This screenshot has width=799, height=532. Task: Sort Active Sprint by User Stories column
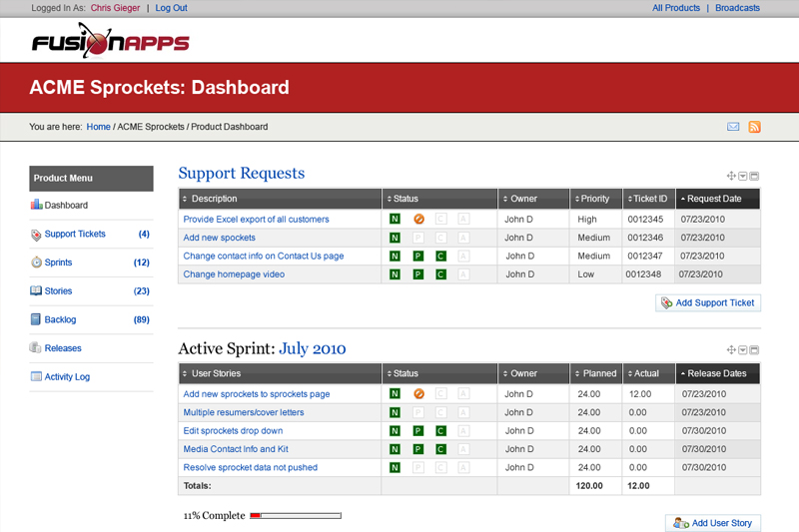(280, 373)
